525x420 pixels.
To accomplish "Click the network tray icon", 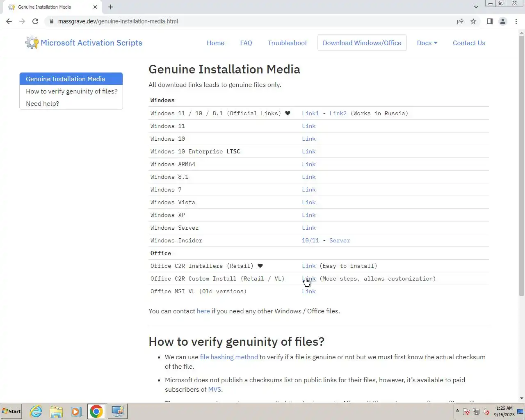I will 476,411.
